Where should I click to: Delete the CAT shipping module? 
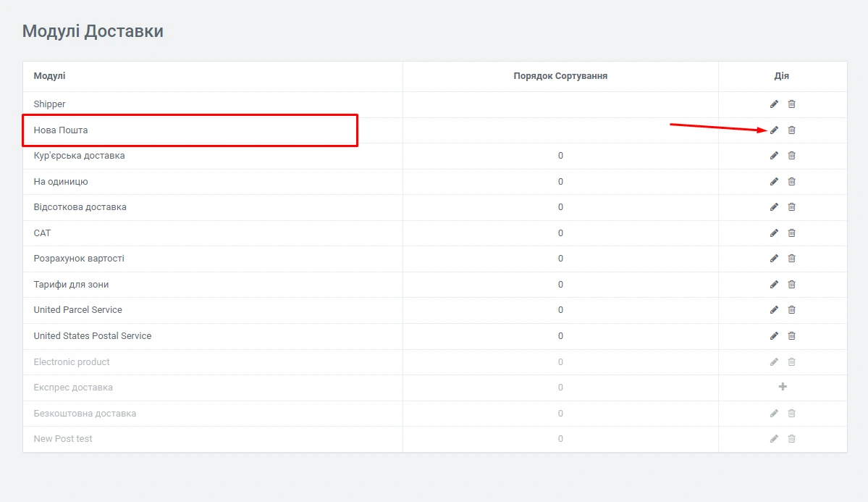pos(791,233)
